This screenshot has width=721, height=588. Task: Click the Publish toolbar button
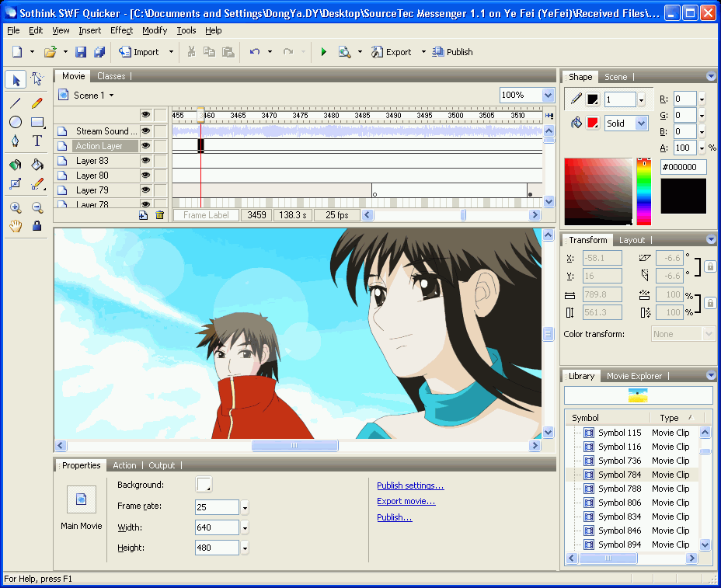coord(452,52)
